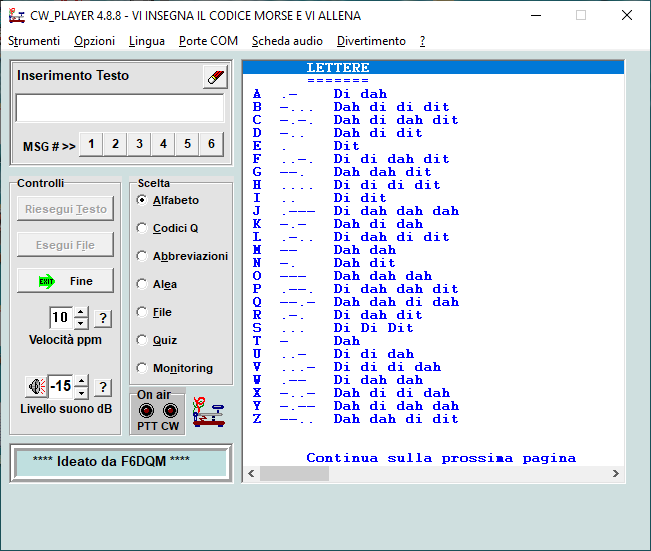Click the Fine exit button

pos(65,281)
